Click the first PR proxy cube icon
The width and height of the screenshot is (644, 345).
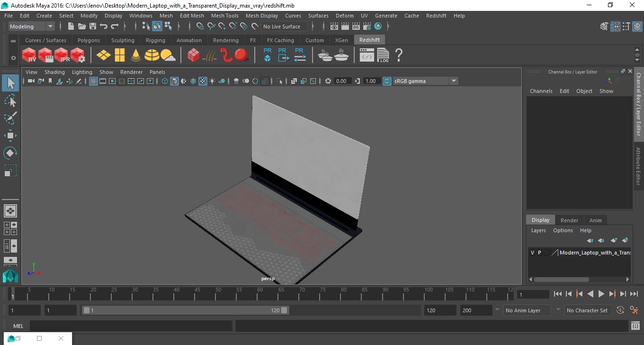click(x=268, y=55)
